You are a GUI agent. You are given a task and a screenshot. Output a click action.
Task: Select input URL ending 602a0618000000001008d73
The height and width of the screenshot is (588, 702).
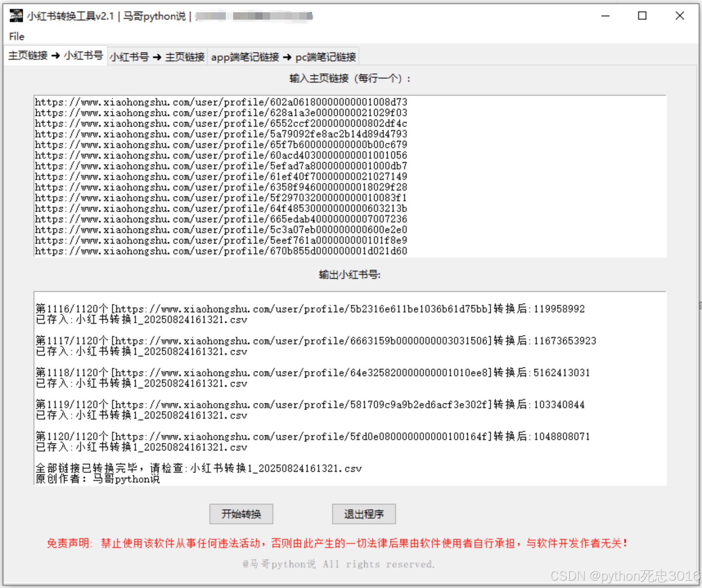click(221, 102)
